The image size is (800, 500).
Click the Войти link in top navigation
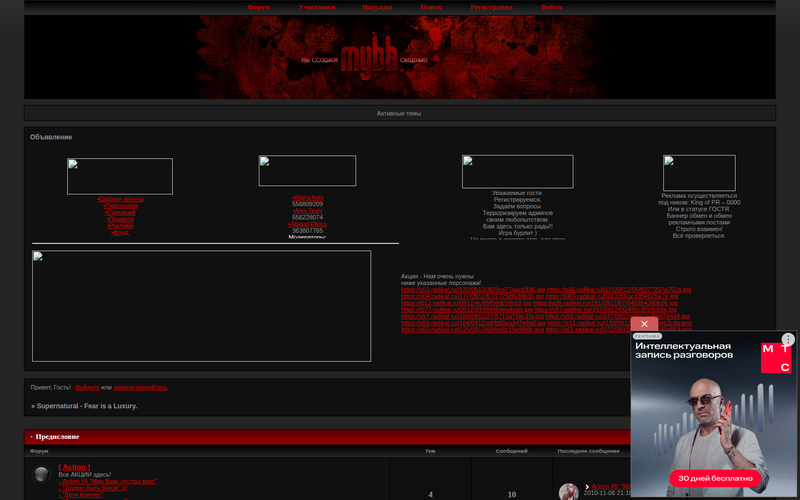click(x=551, y=7)
